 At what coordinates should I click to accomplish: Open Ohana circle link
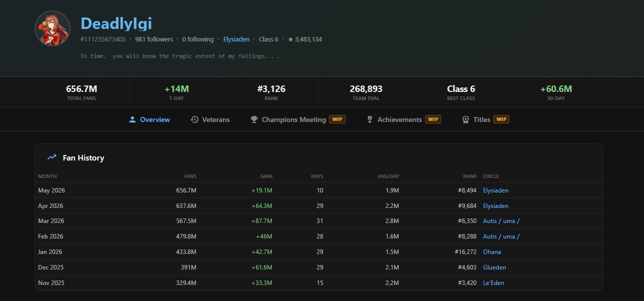[492, 252]
